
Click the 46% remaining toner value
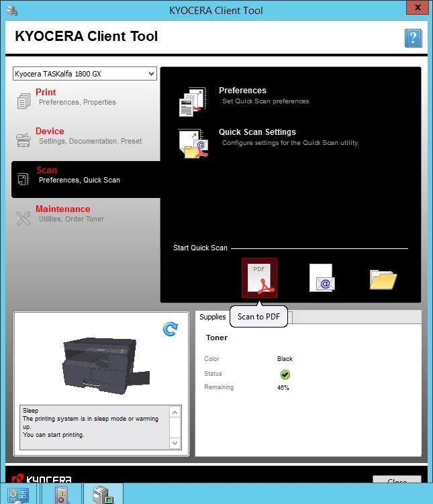[283, 388]
